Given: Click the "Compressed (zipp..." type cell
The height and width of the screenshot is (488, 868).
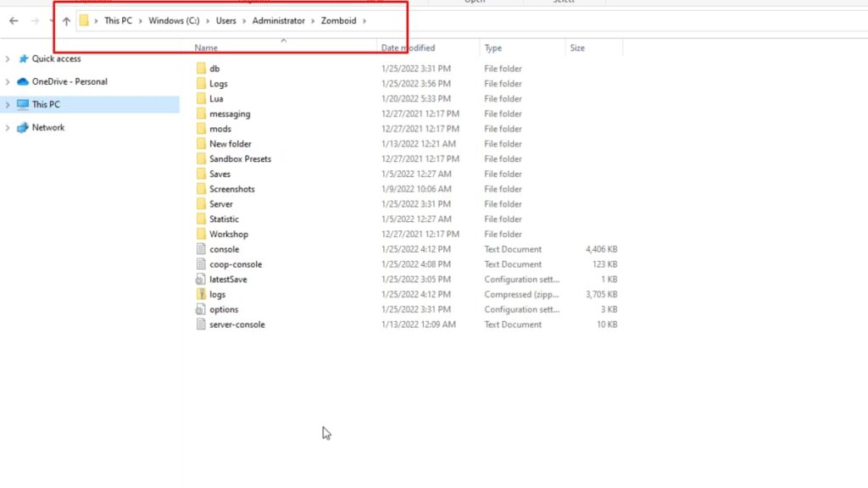Looking at the screenshot, I should (521, 294).
